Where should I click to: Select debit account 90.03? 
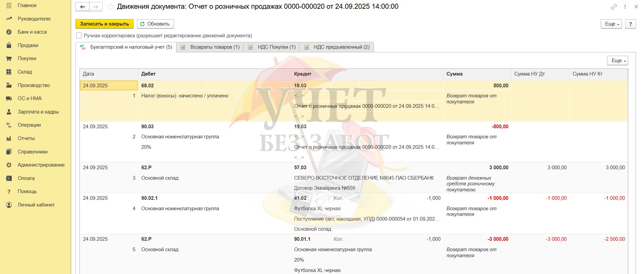pos(148,127)
